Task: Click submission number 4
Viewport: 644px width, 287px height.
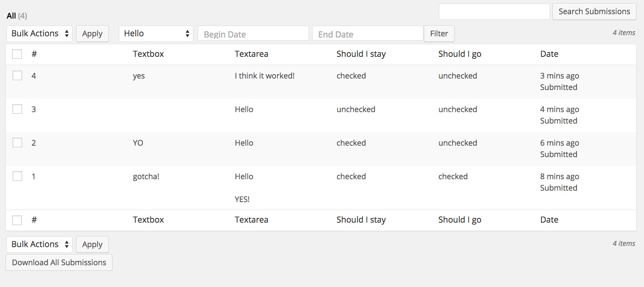Action: tap(34, 76)
